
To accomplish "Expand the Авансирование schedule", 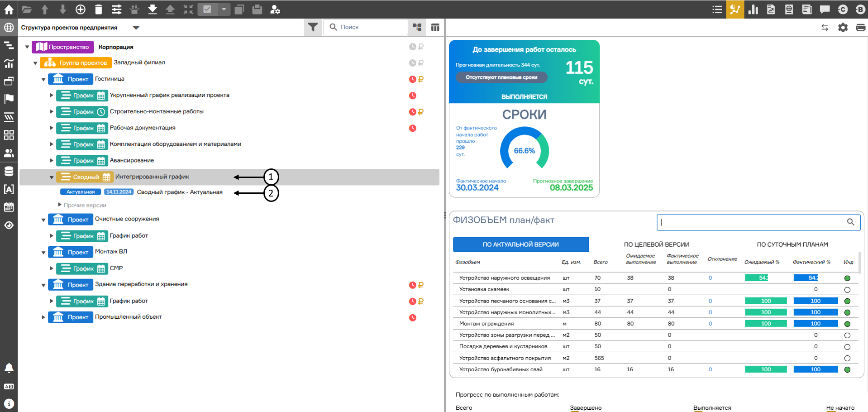I will 52,160.
